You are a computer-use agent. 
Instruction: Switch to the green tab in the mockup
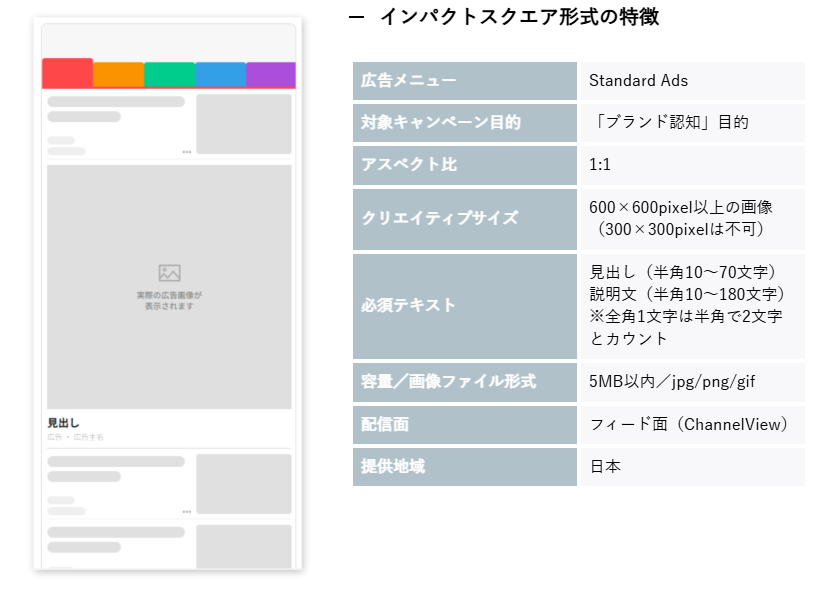pos(169,75)
